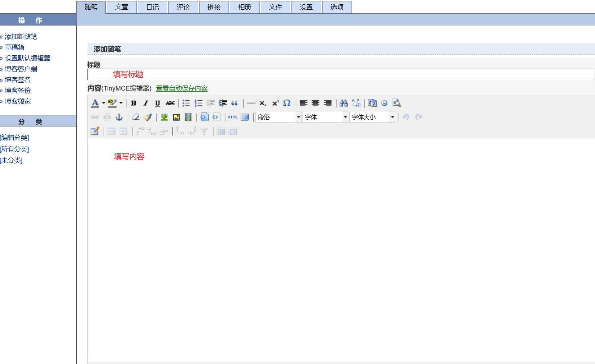Click the [编辑分类] link
Image resolution: width=595 pixels, height=364 pixels.
click(x=14, y=138)
